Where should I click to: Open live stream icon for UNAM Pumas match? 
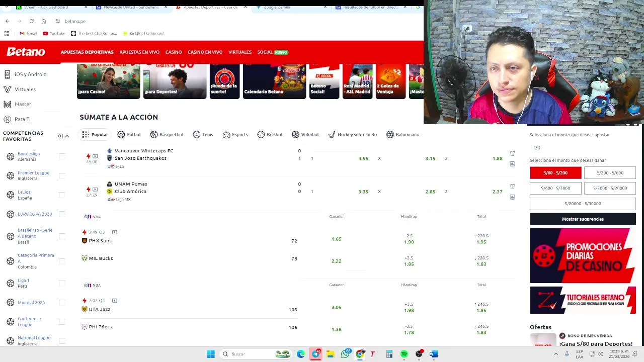pyautogui.click(x=95, y=190)
